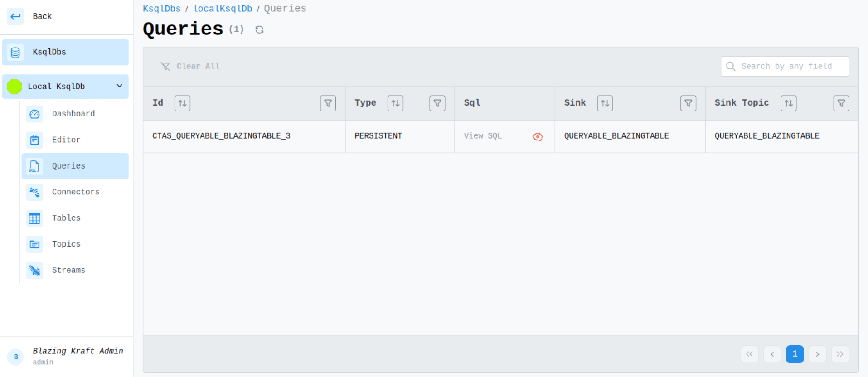Screen dimensions: 868x377
Task: Sort by the Sink Topic column
Action: click(788, 103)
